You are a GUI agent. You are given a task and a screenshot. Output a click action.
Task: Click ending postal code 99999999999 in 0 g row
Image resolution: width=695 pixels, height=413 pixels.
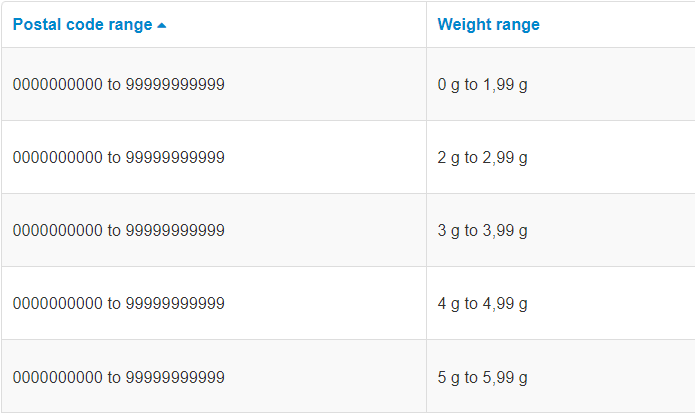[175, 85]
